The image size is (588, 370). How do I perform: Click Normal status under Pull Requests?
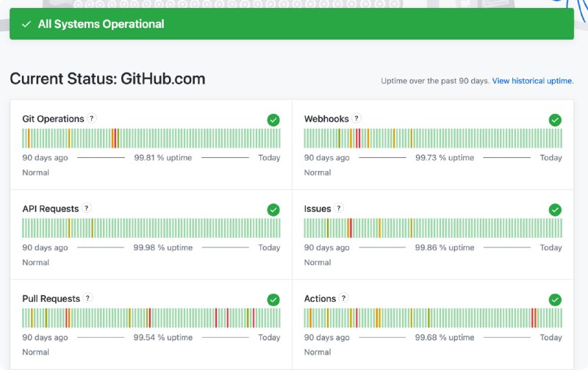pyautogui.click(x=35, y=352)
